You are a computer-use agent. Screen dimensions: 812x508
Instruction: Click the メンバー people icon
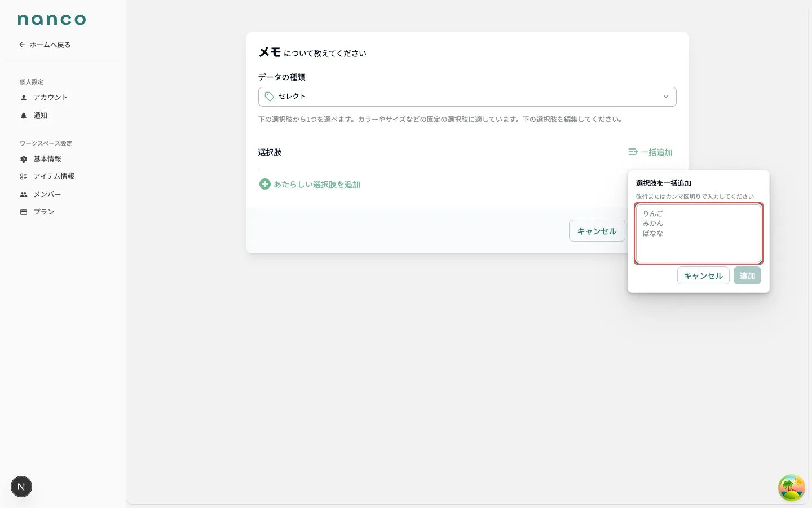[24, 195]
